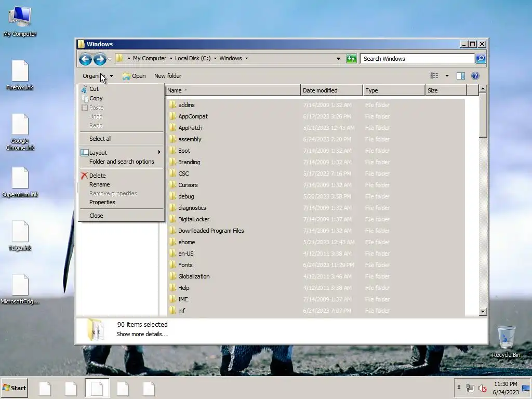
Task: Choose Delete from the Organize menu
Action: pos(122,176)
